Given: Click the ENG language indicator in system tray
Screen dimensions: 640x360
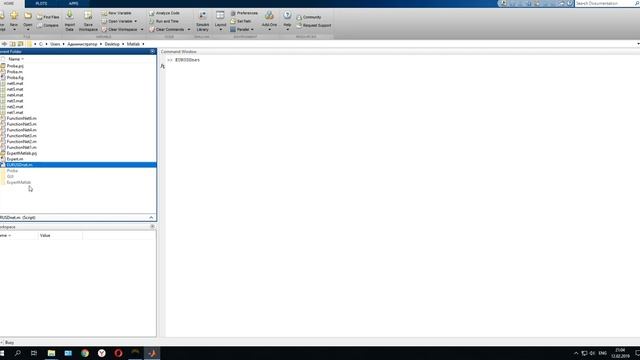Looking at the screenshot, I should 602,353.
